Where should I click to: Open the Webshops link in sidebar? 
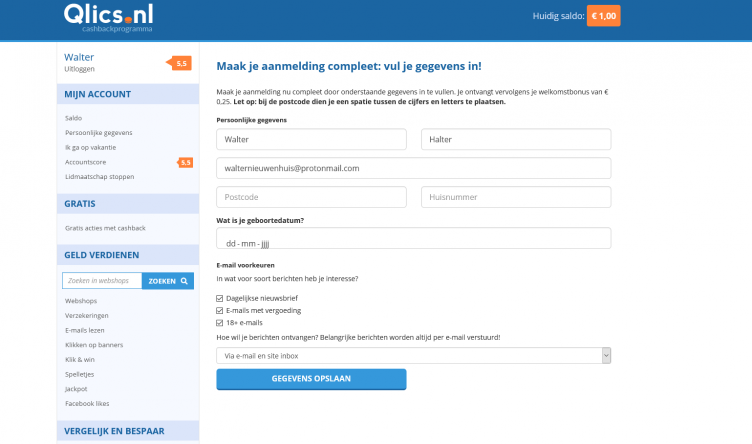coord(81,300)
